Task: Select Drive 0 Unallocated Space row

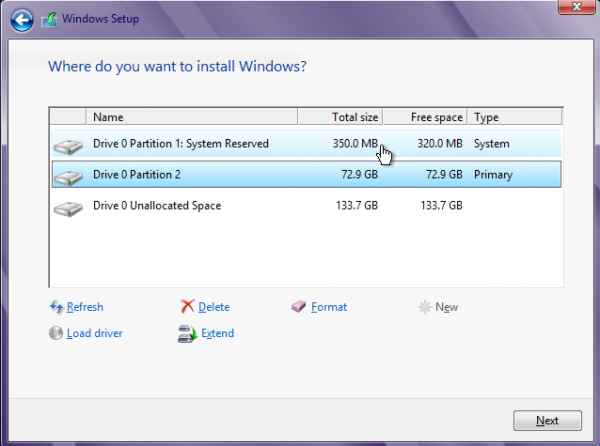Action: click(307, 205)
